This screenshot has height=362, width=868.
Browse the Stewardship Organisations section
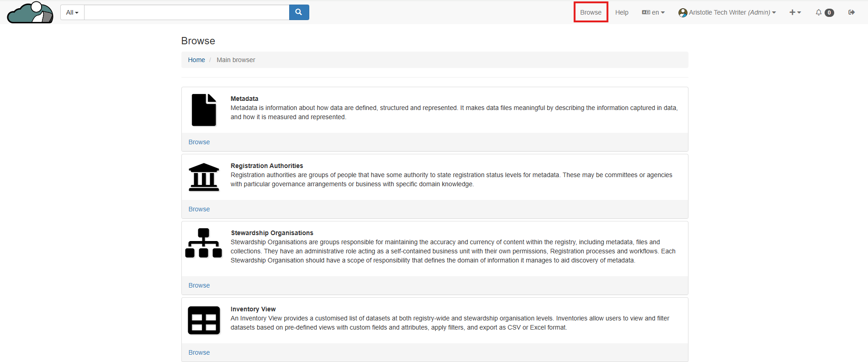[199, 285]
